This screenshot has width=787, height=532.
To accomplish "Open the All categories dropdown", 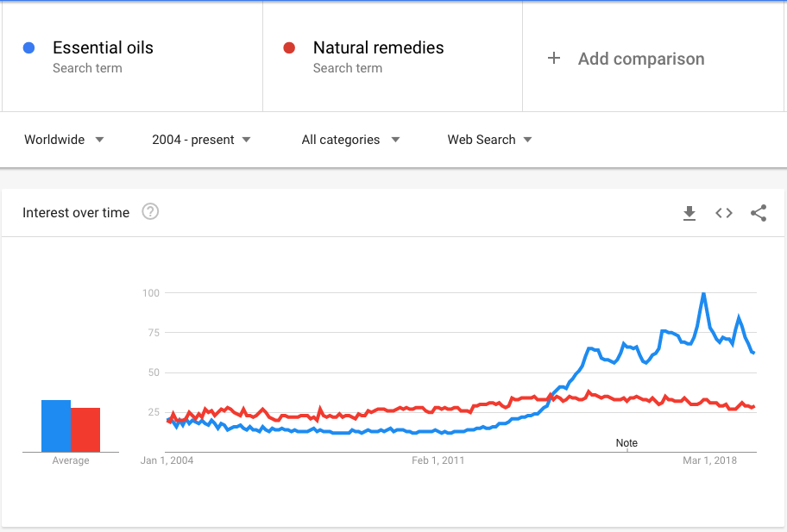I will [x=350, y=140].
